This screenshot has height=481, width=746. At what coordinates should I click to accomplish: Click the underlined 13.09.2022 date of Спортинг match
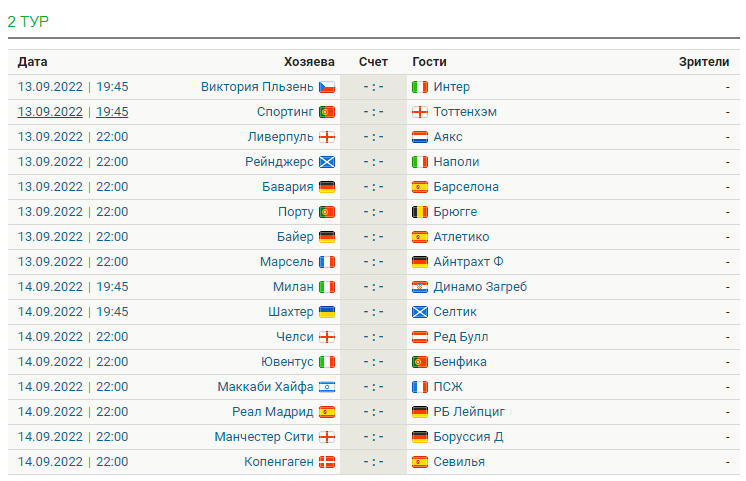[50, 112]
